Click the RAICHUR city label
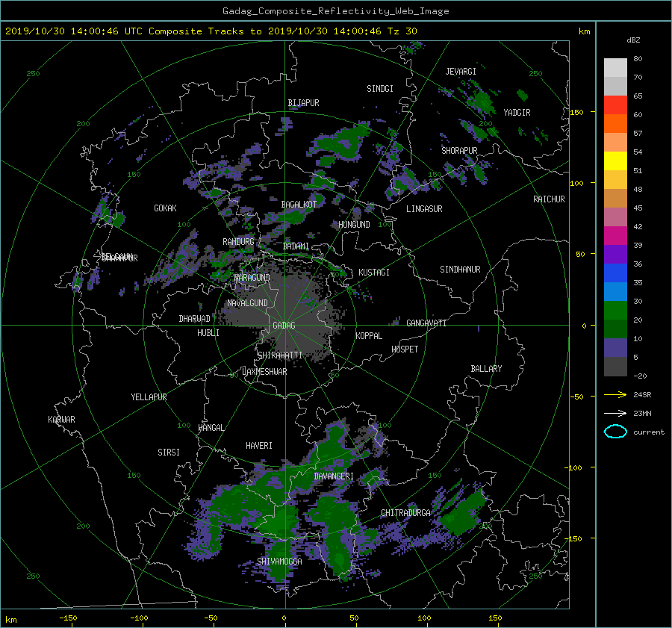This screenshot has width=672, height=628. (549, 199)
